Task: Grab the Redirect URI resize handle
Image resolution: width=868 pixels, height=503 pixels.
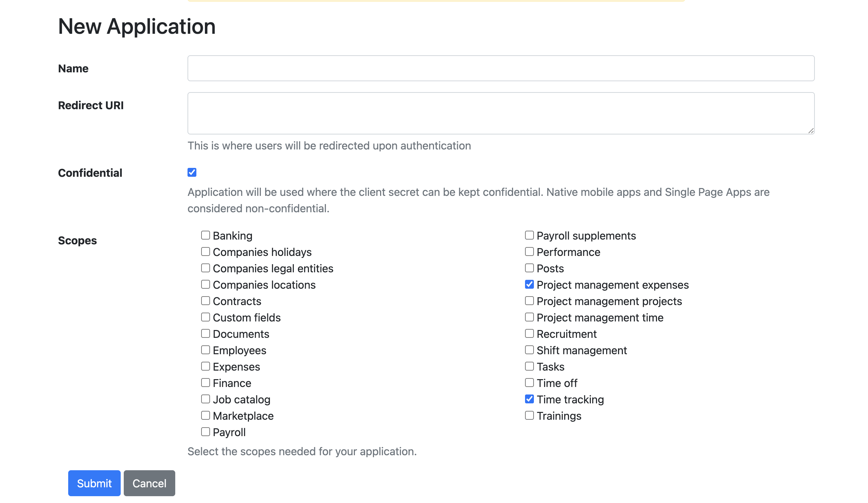Action: (811, 131)
